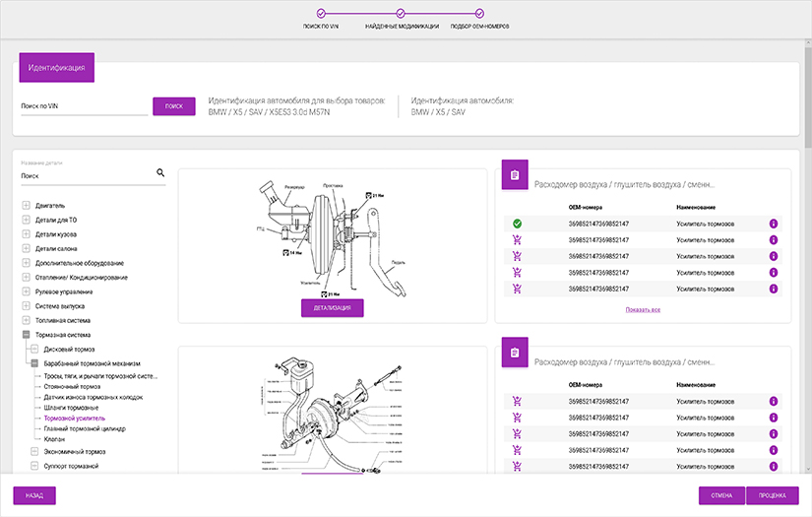Select Датчик износа тормозных колодок item
Image resolution: width=812 pixels, height=517 pixels.
click(94, 397)
